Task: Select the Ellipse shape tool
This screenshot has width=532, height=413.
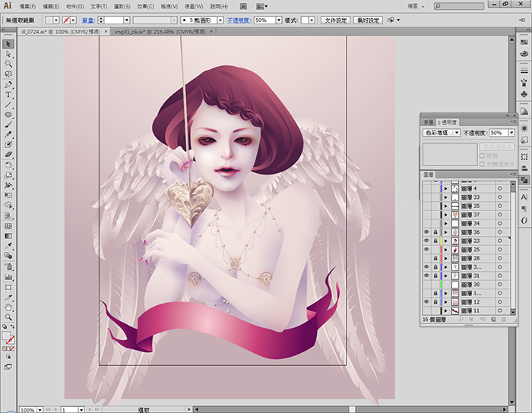Action: pyautogui.click(x=8, y=115)
